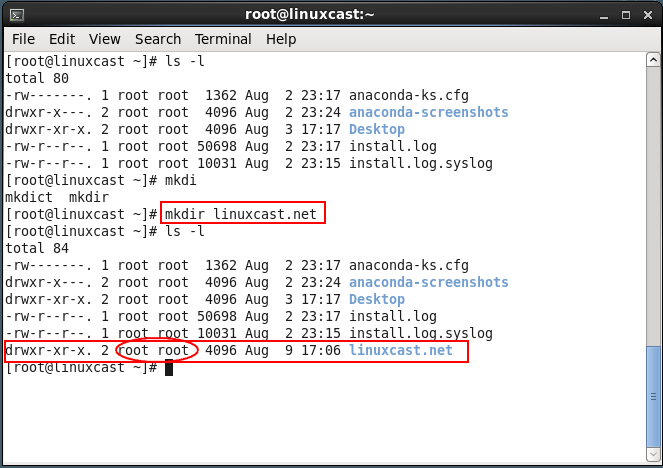The width and height of the screenshot is (663, 468).
Task: Click 'anaconda-ks.cfg' in the lower listing
Action: pos(408,265)
